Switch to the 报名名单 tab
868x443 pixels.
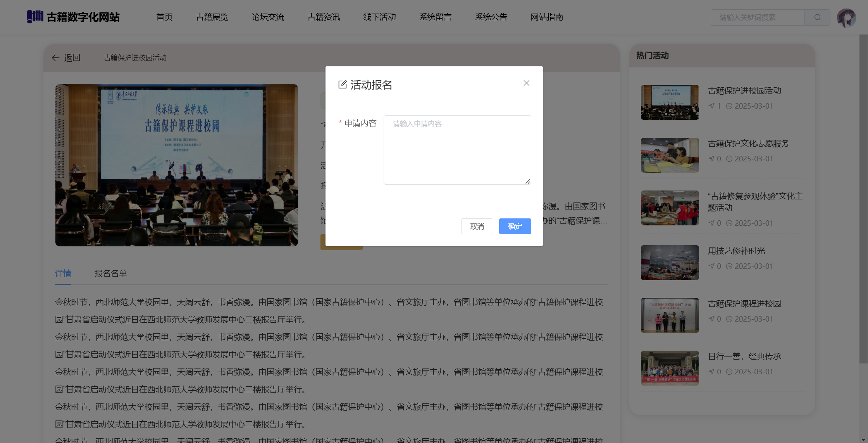point(110,273)
